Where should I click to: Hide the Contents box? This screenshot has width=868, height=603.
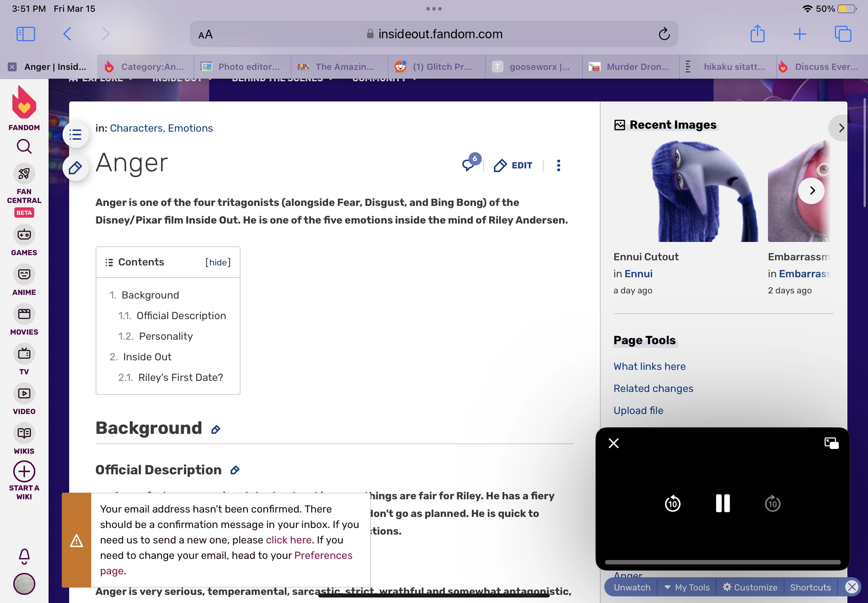click(218, 262)
